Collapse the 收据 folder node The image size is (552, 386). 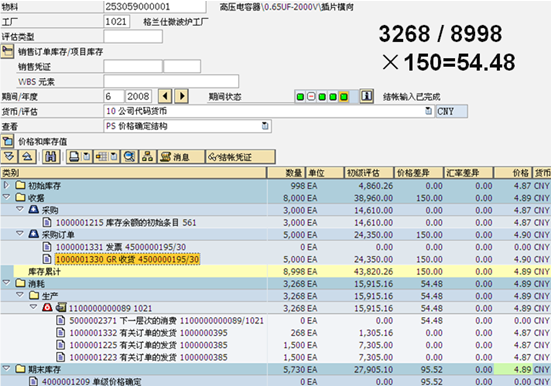[6, 197]
